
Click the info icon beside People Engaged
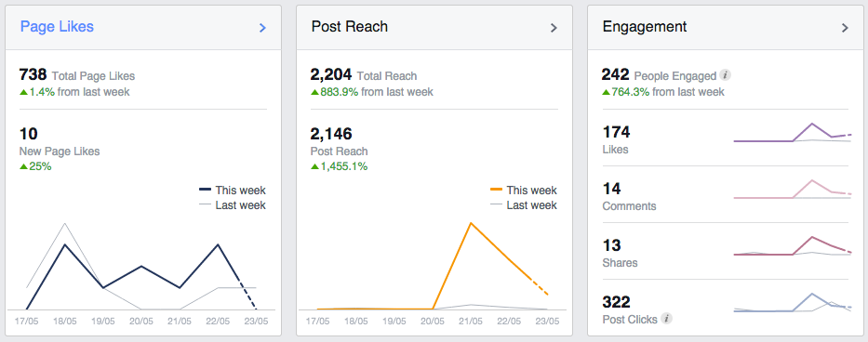point(725,75)
